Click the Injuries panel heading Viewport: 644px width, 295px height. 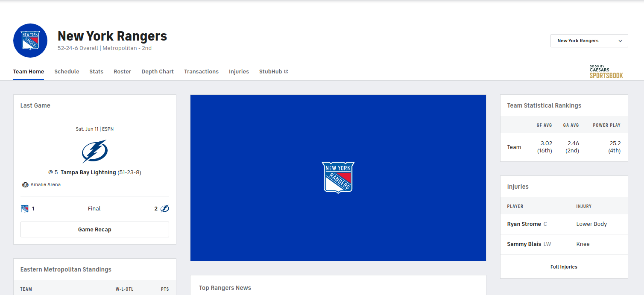518,187
